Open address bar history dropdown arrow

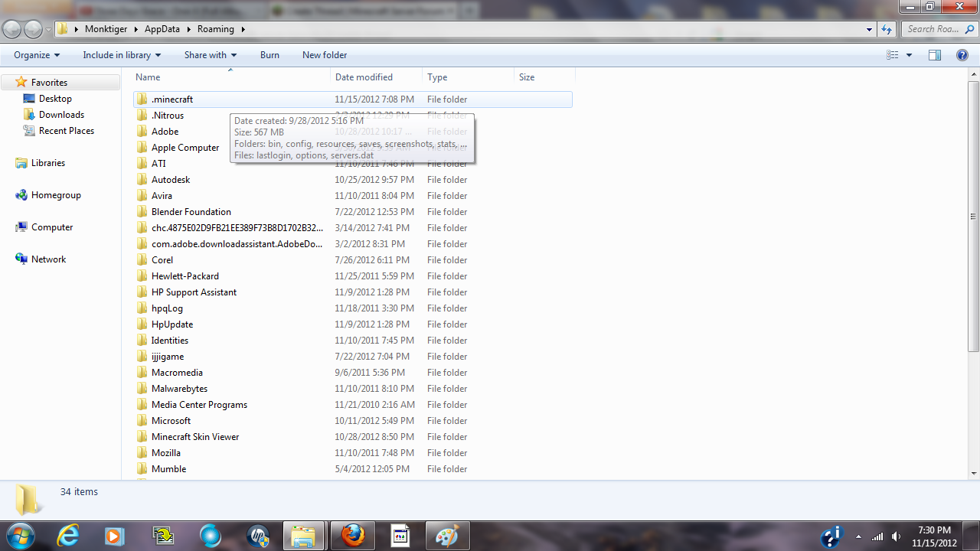click(x=869, y=29)
